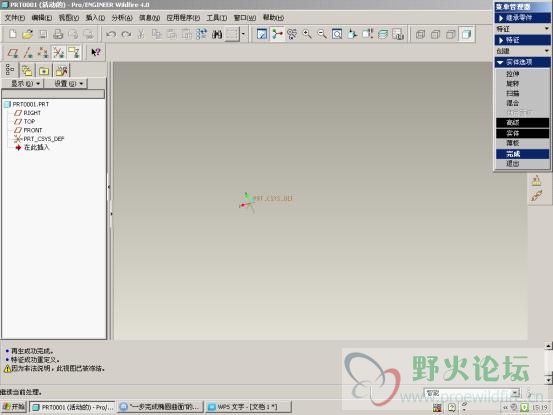Choose 拉伸 in the solid options
This screenshot has height=415, width=553.
[x=513, y=74]
